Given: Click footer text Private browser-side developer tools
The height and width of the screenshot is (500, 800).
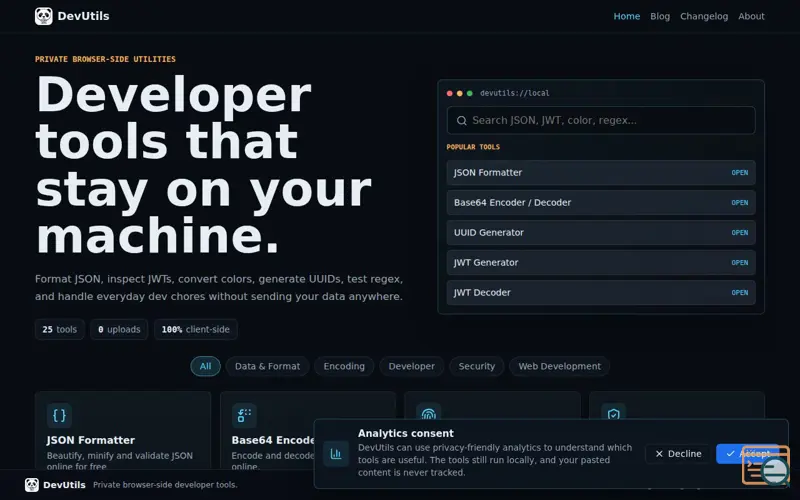Looking at the screenshot, I should (165, 485).
